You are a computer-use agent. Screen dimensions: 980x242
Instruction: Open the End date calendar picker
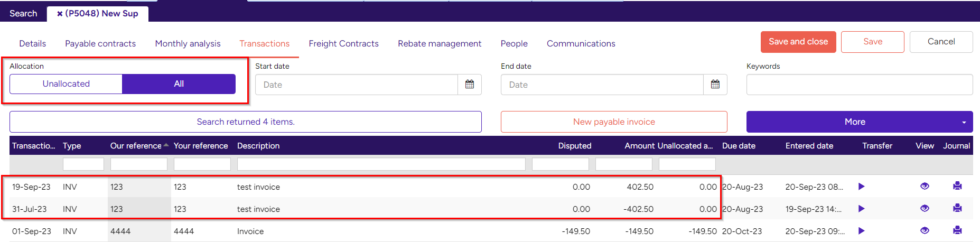pos(715,85)
